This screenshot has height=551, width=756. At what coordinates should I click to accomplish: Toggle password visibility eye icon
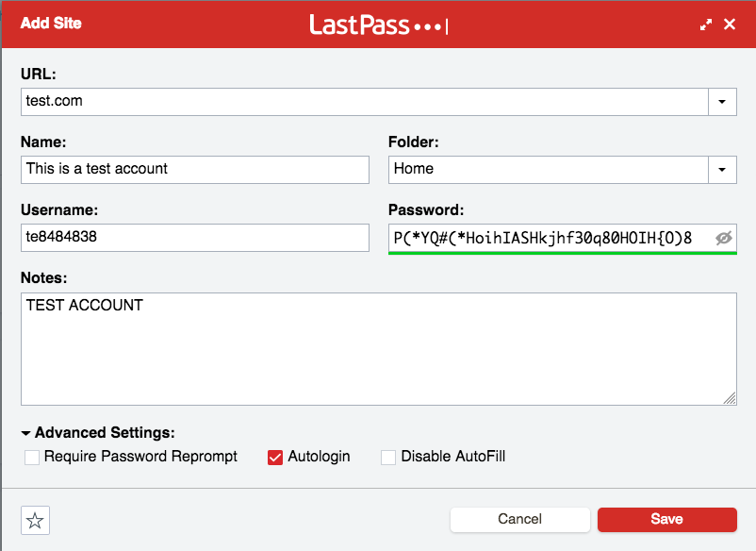click(x=724, y=238)
